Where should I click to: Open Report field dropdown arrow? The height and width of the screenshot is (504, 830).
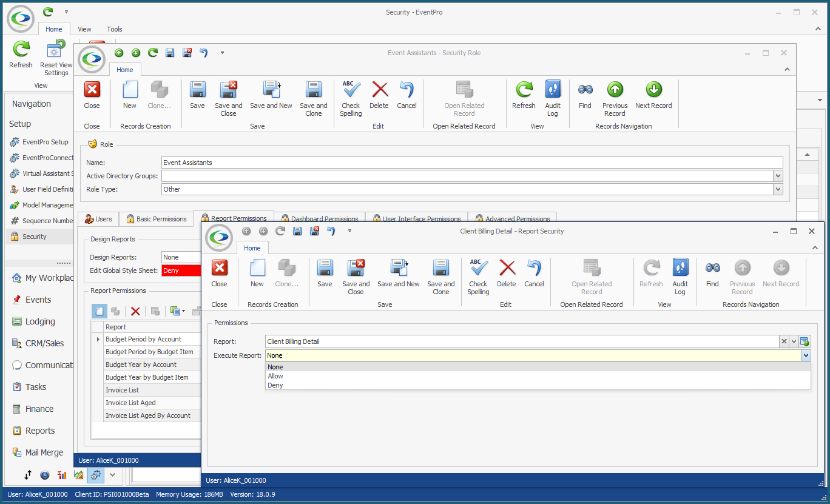pos(794,341)
